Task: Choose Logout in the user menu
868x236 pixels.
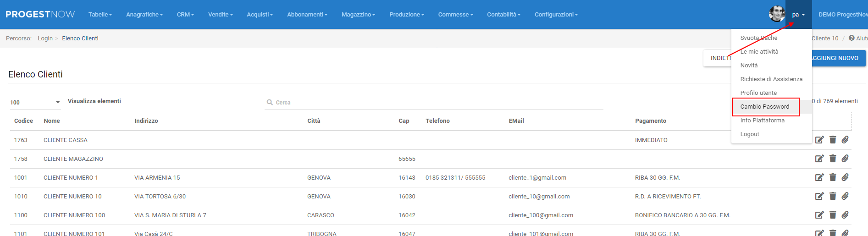Action: [x=750, y=134]
